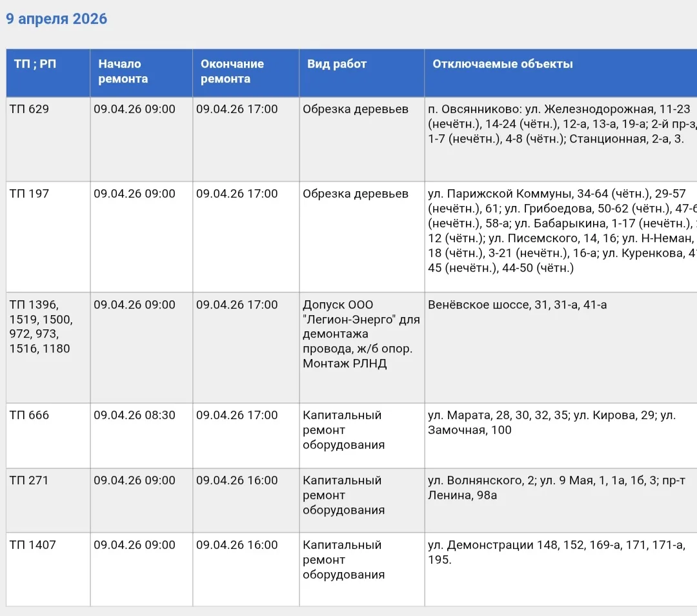Click the "ул. Парижской Коммуны" addresses cell
Screen dimensions: 697x616
560,231
